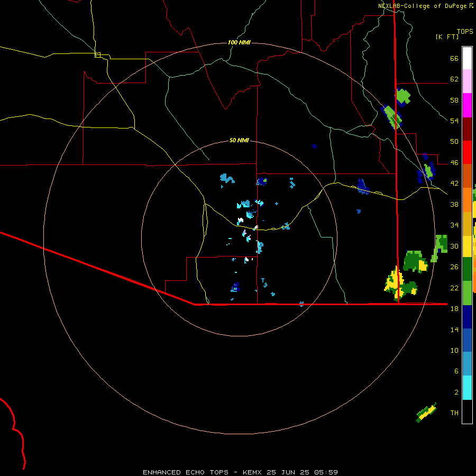
Task: Click the 'KEMX' radar site identifier
Action: (253, 472)
